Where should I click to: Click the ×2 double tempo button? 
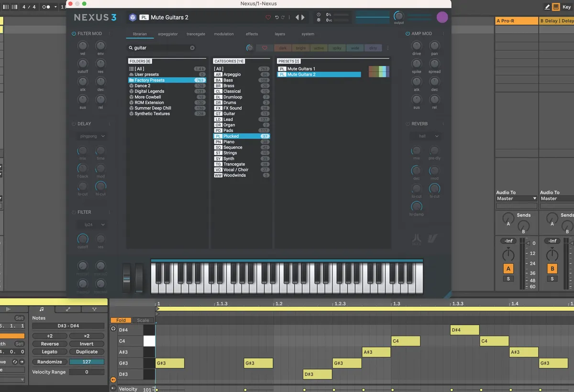[x=87, y=336]
